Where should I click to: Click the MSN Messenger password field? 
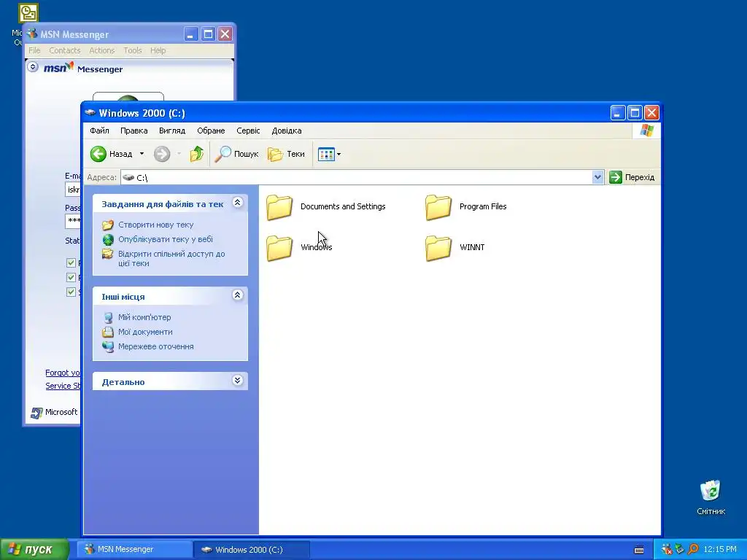[73, 221]
